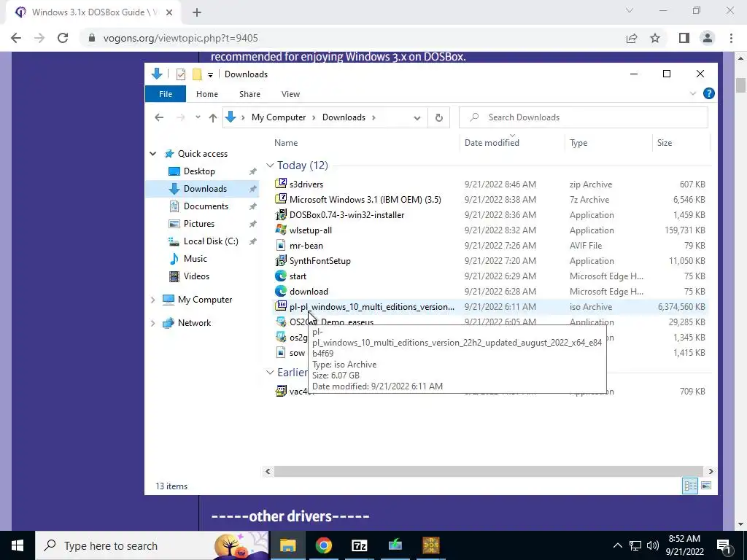Open the Home ribbon tab
This screenshot has height=560, width=747.
coord(206,94)
